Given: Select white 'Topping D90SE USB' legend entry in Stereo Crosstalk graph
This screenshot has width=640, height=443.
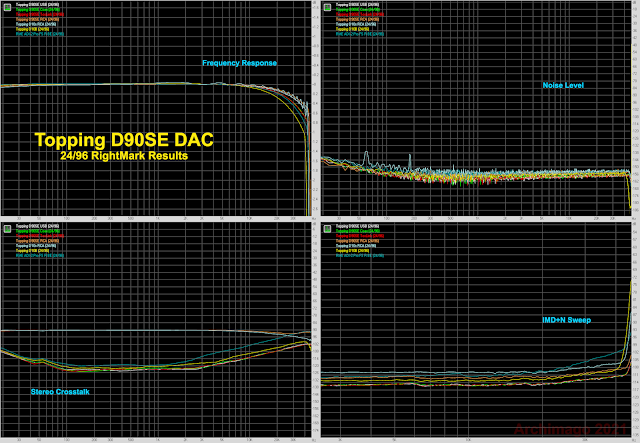Looking at the screenshot, I should tap(38, 226).
